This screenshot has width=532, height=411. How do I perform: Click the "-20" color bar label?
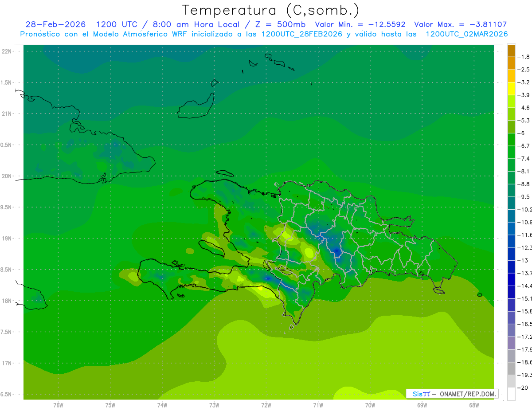click(x=522, y=387)
